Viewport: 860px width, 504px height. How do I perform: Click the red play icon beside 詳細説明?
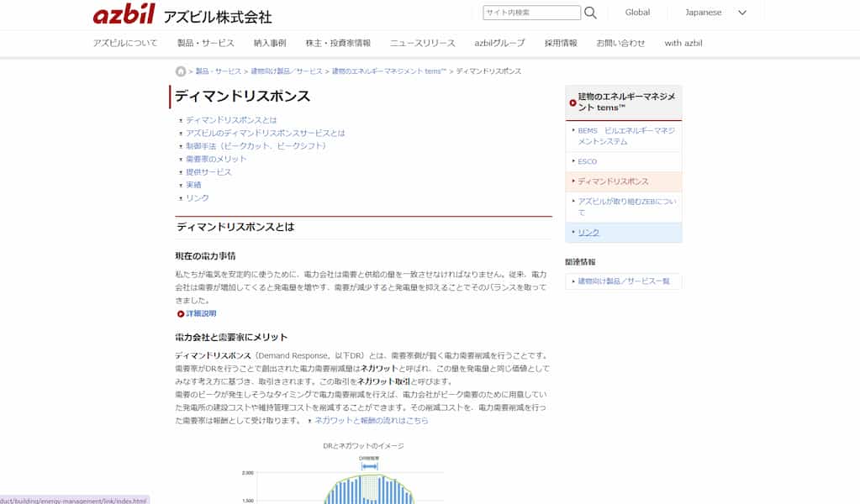[180, 312]
